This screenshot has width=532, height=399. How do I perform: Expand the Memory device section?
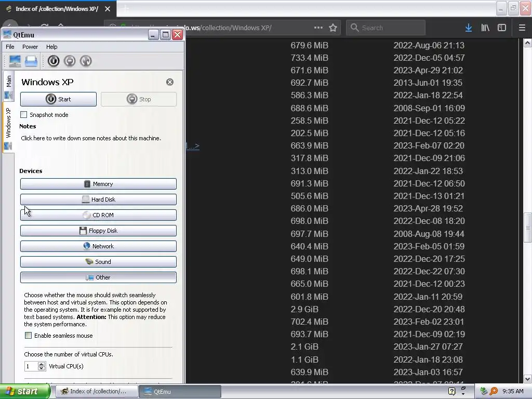98,184
